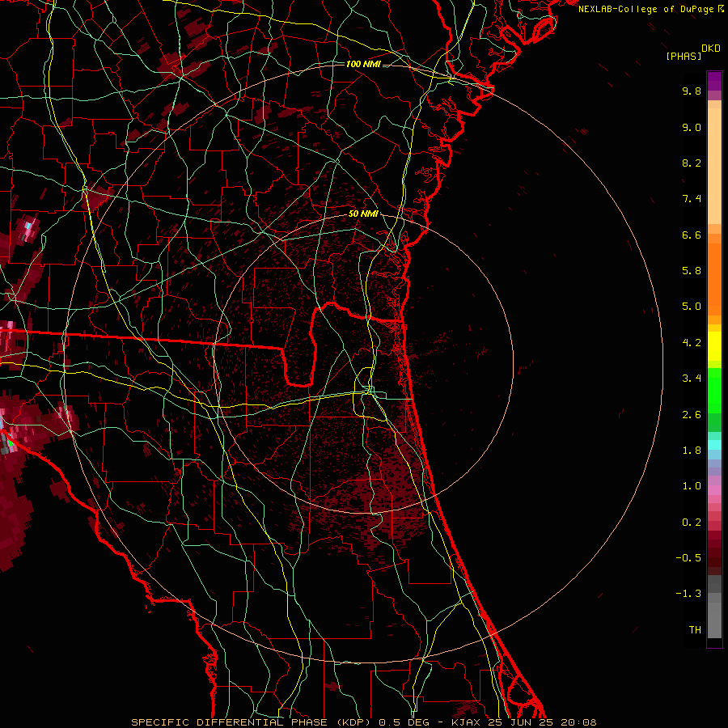Pick the peach band of the color bar
Image resolution: width=728 pixels, height=728 pixels.
(714, 163)
